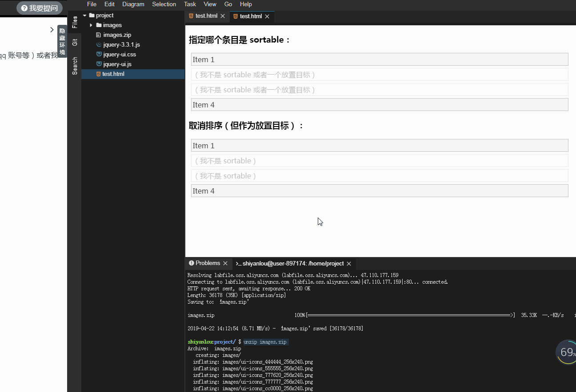Click the jquery-ui.css file icon
This screenshot has height=392, width=576.
click(x=99, y=55)
